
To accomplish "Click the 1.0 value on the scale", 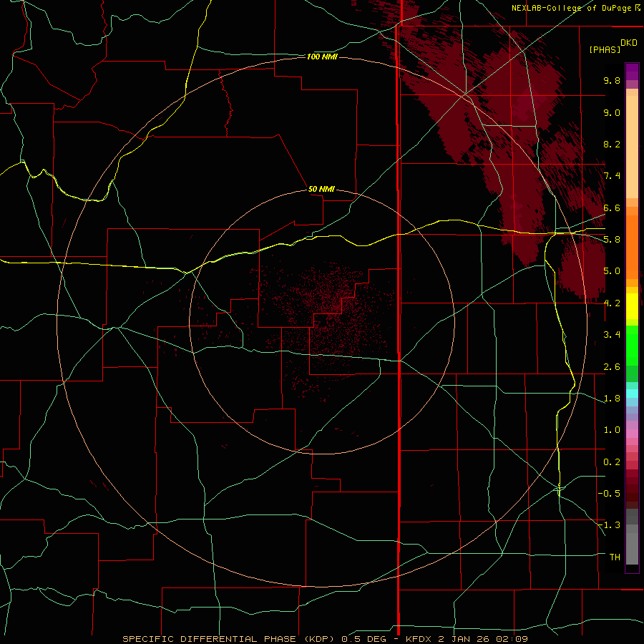I will (x=612, y=430).
